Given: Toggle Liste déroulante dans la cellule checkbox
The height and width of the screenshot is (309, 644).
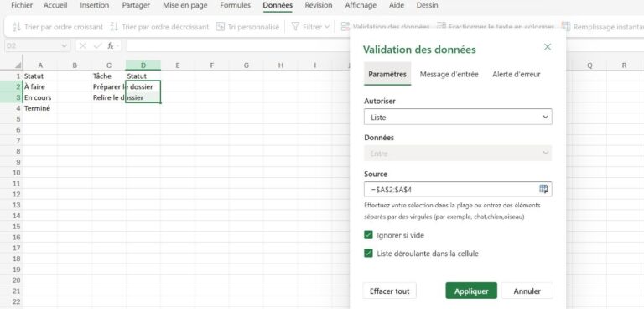Looking at the screenshot, I should [x=368, y=254].
